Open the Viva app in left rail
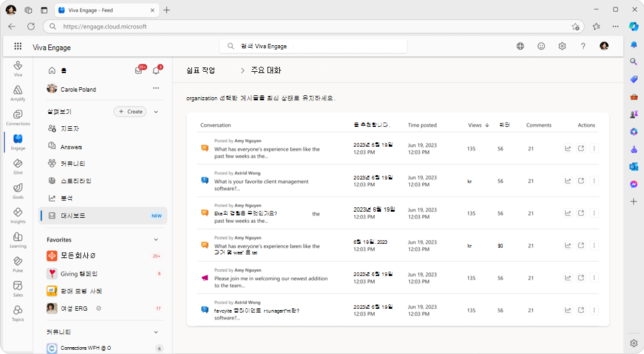 [18, 69]
